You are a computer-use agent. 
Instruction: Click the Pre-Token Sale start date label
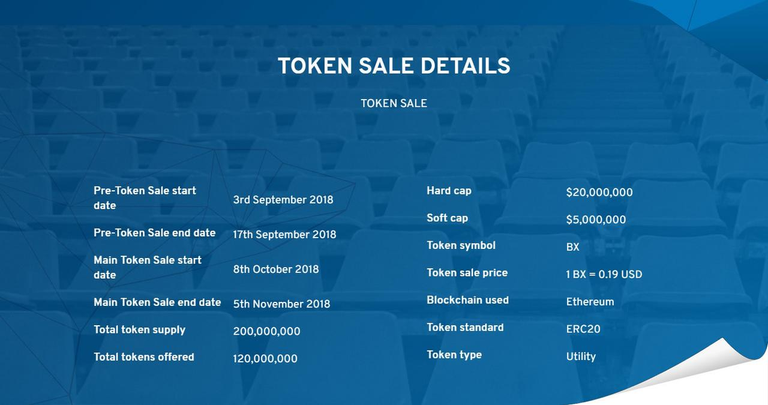point(145,198)
